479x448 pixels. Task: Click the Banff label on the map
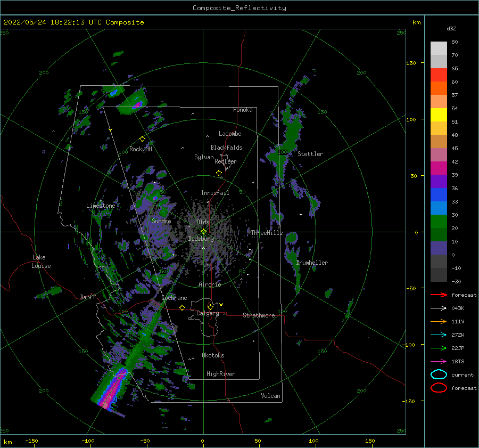[88, 297]
